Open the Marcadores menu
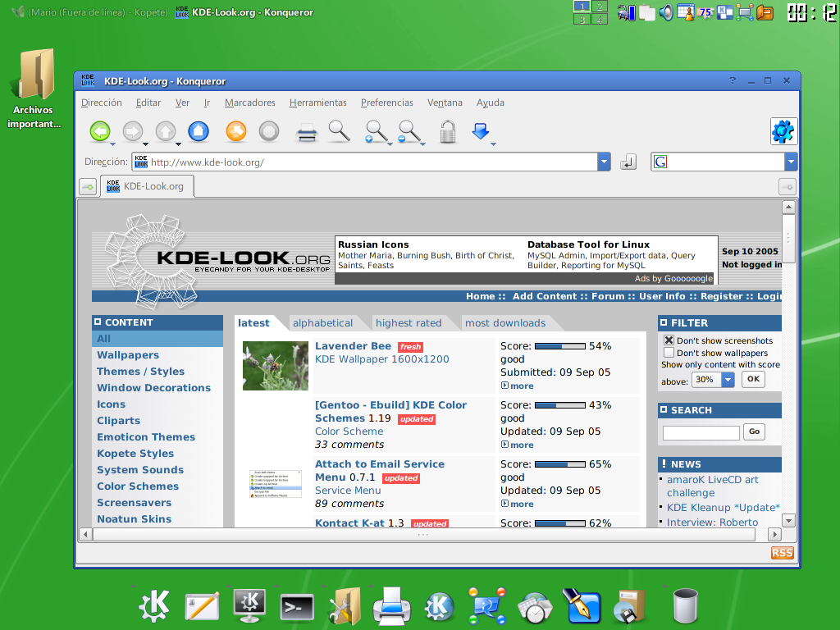 249,103
